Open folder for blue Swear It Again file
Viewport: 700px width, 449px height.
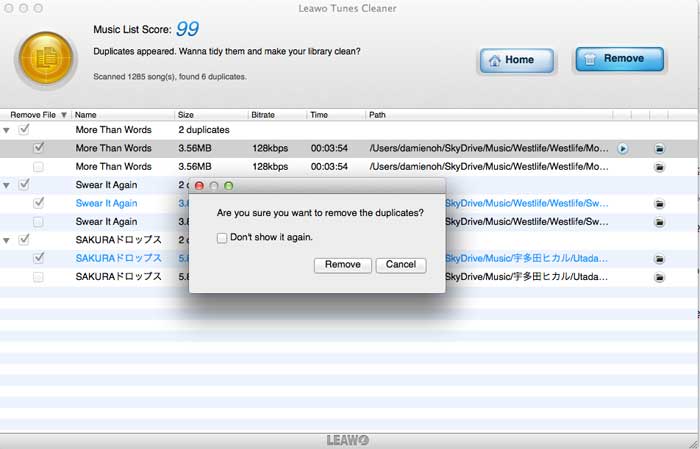(x=659, y=204)
